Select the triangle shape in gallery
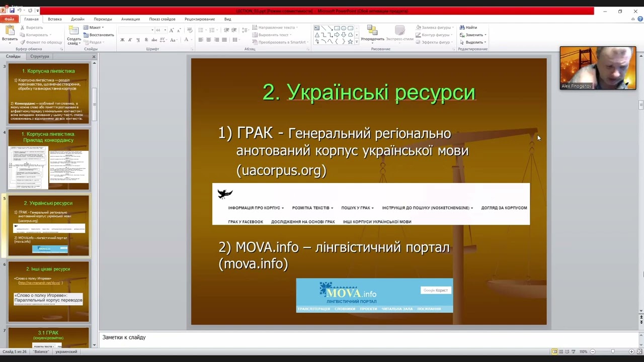Image resolution: width=644 pixels, height=362 pixels. (317, 35)
